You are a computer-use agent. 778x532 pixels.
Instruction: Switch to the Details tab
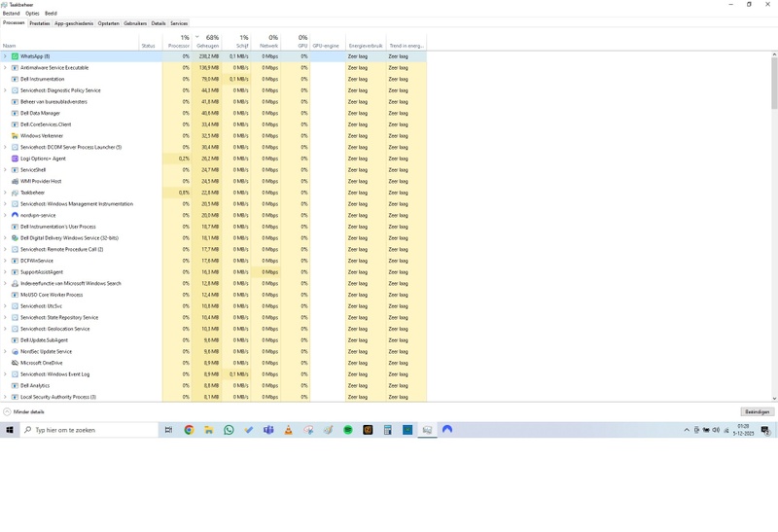click(x=159, y=23)
